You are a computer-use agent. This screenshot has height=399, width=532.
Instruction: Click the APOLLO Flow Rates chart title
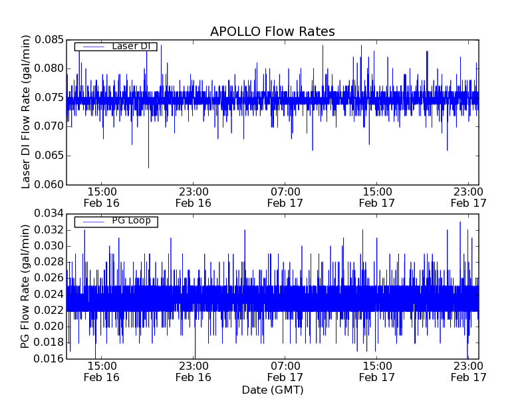click(x=272, y=31)
